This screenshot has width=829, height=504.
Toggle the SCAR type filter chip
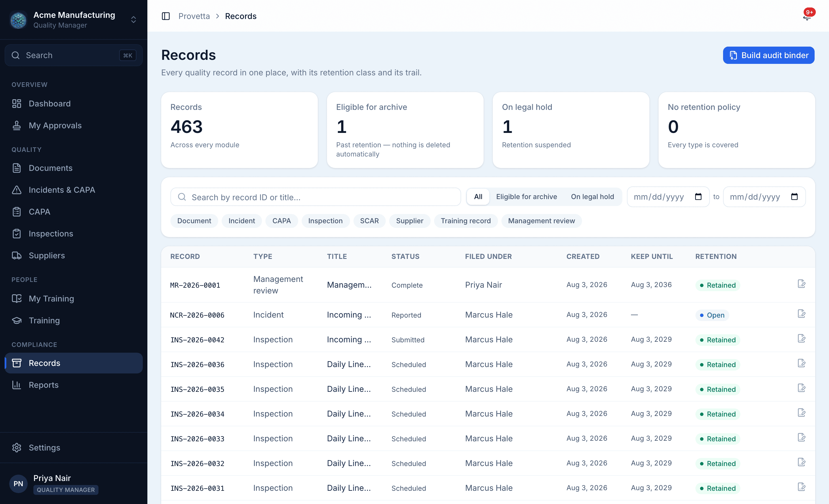coord(369,221)
